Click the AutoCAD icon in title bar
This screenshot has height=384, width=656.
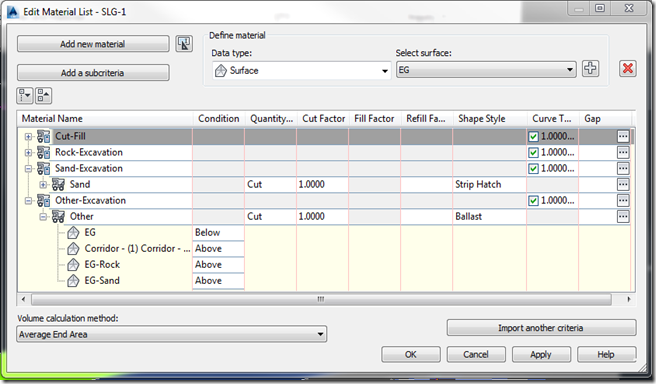(x=13, y=11)
